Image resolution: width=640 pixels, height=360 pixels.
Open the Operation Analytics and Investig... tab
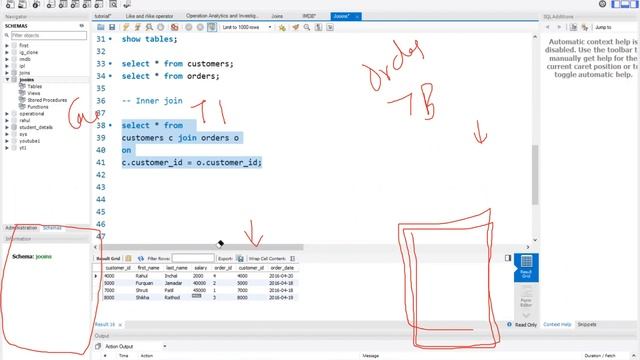point(222,16)
